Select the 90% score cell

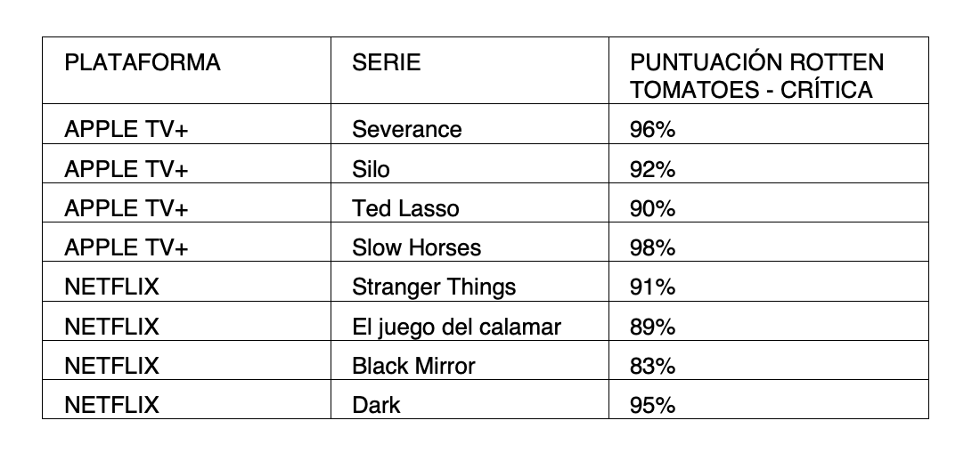769,203
